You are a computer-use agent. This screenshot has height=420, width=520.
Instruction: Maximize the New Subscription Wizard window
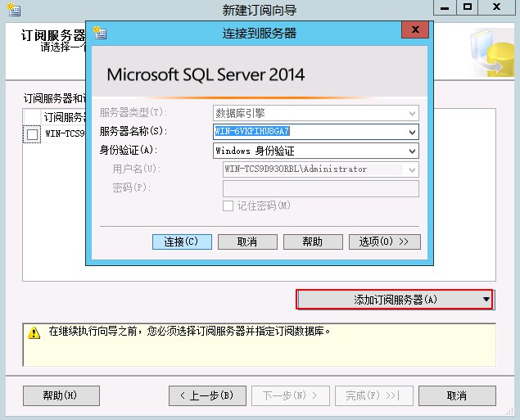[x=467, y=8]
